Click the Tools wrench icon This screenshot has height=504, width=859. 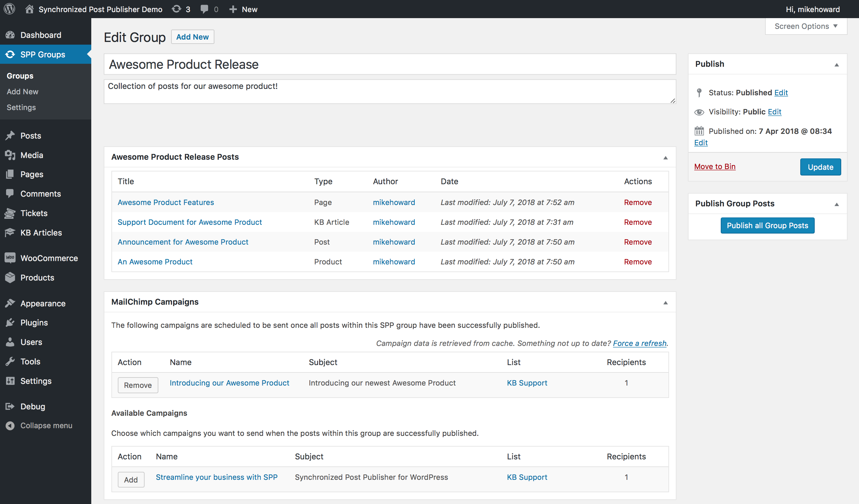[10, 361]
